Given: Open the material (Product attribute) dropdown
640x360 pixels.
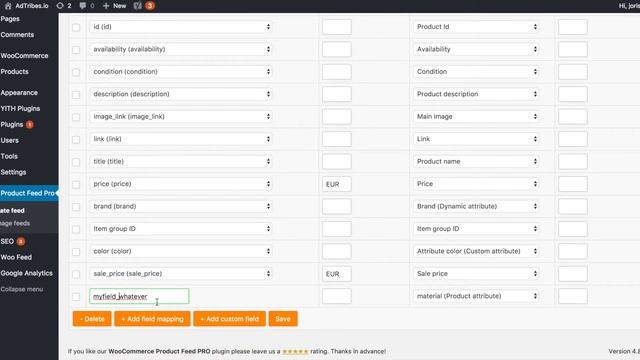Looking at the screenshot, I should tap(476, 296).
